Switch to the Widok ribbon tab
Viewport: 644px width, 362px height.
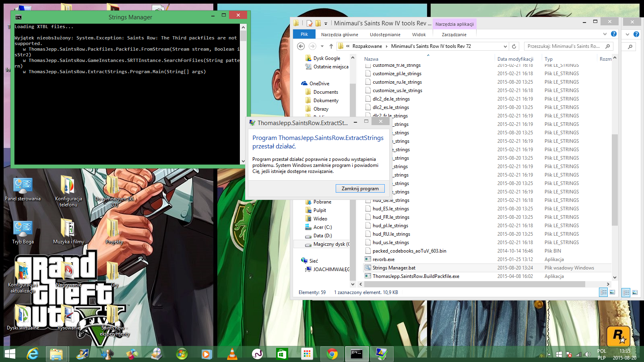coord(419,35)
